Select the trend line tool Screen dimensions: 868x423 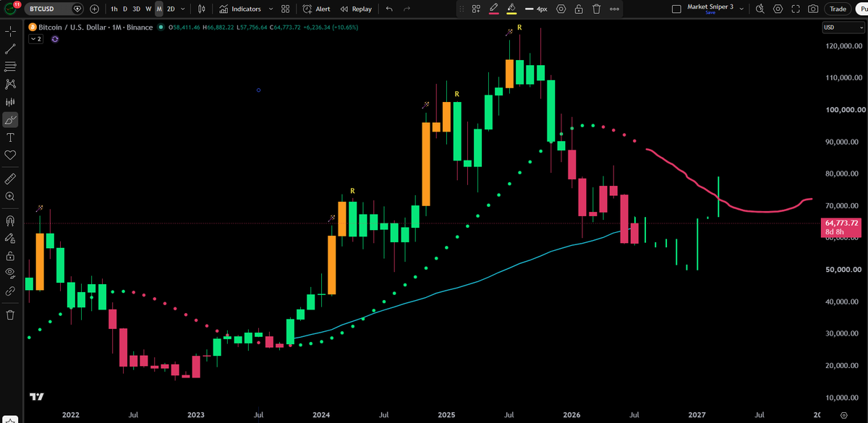[10, 49]
